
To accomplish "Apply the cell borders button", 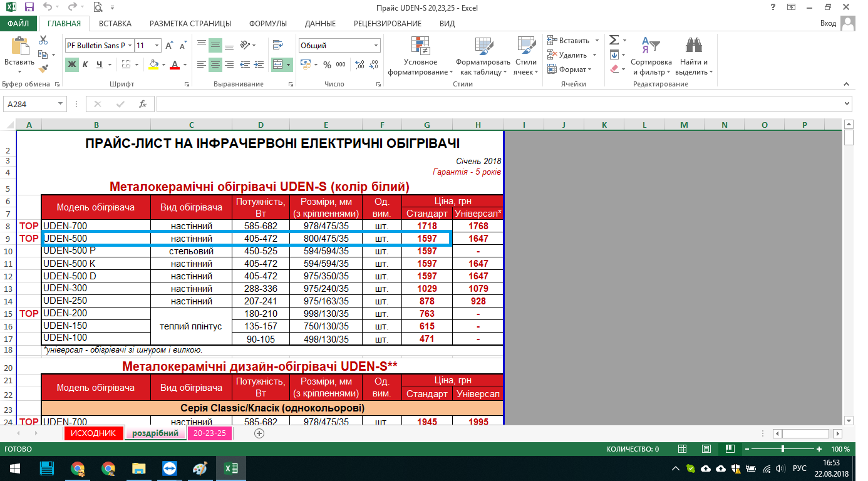I will [126, 65].
